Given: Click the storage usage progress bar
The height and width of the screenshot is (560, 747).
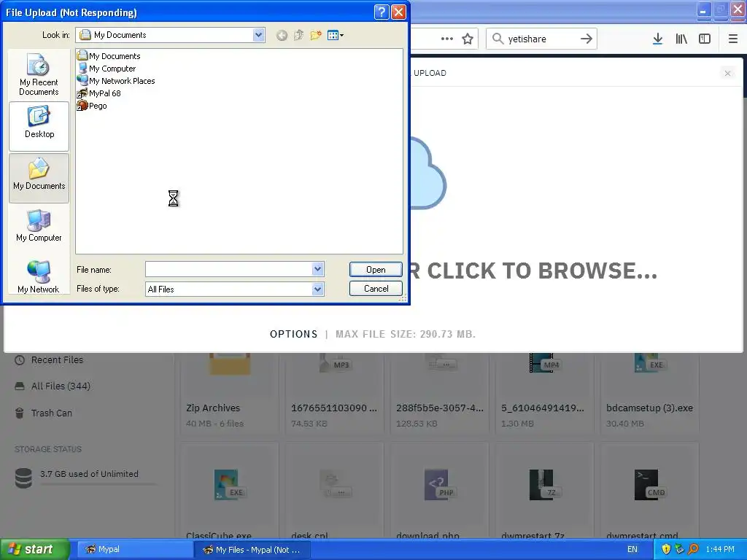Looking at the screenshot, I should [x=98, y=484].
